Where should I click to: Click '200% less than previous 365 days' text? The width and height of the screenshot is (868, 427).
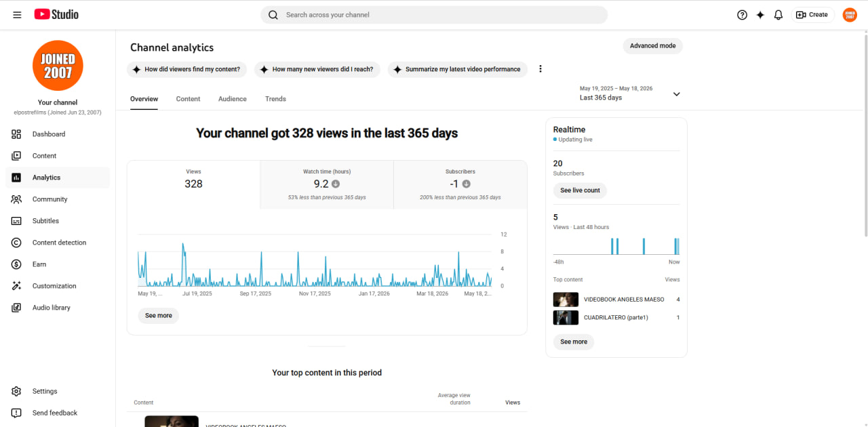(x=460, y=197)
